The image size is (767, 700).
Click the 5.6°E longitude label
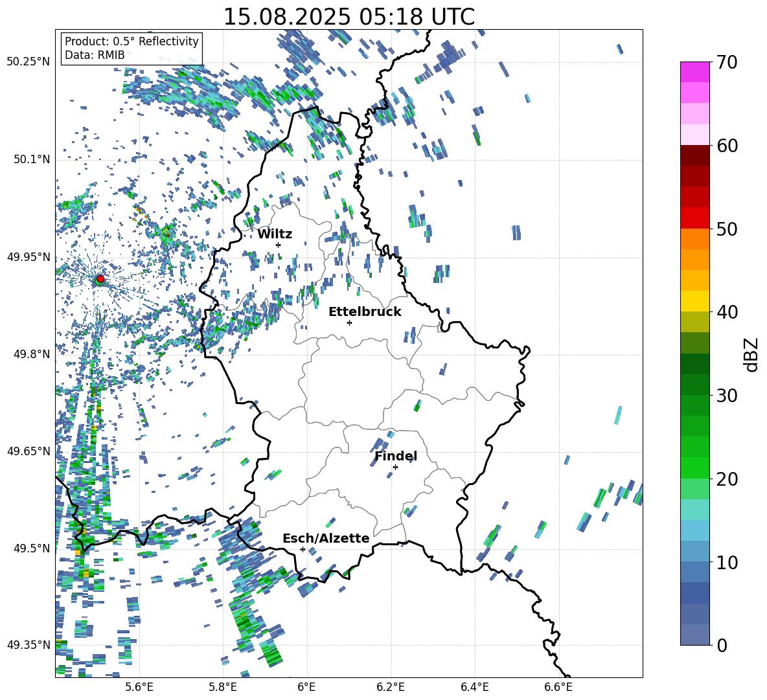(139, 688)
